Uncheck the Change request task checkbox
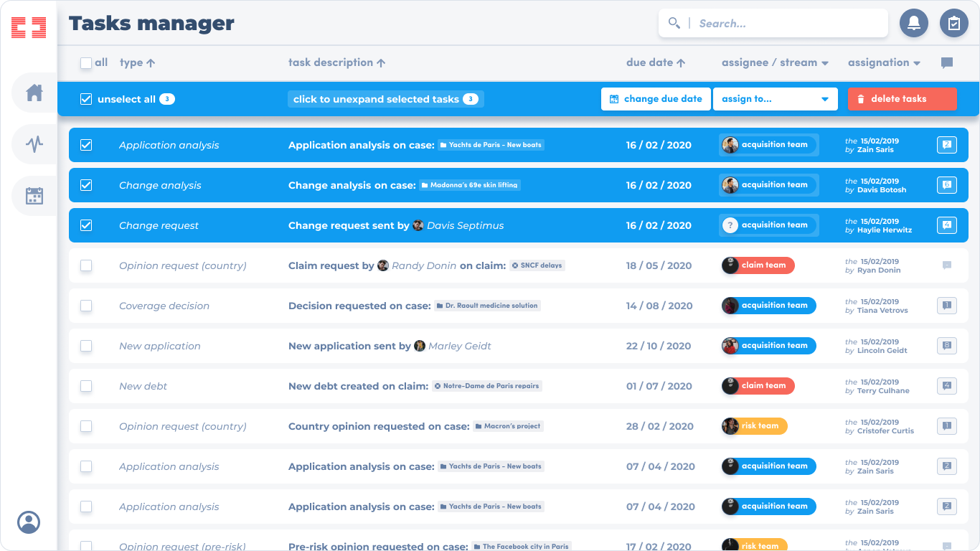This screenshot has width=980, height=551. [x=86, y=225]
